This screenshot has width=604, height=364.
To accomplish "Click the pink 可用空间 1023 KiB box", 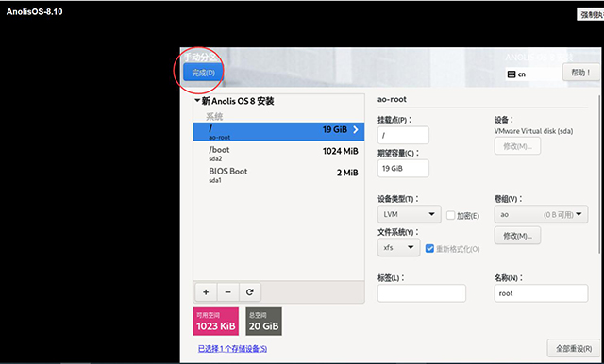I will tap(216, 322).
